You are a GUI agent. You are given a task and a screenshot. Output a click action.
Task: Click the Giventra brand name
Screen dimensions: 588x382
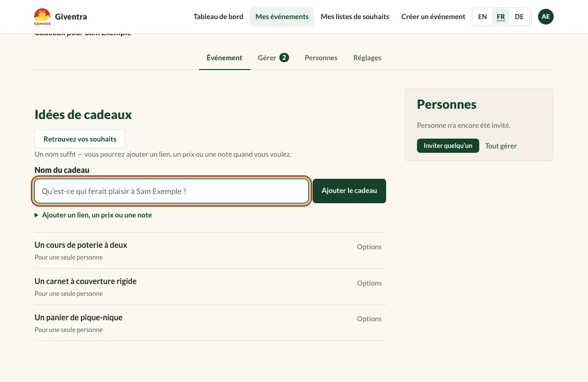[x=71, y=17]
